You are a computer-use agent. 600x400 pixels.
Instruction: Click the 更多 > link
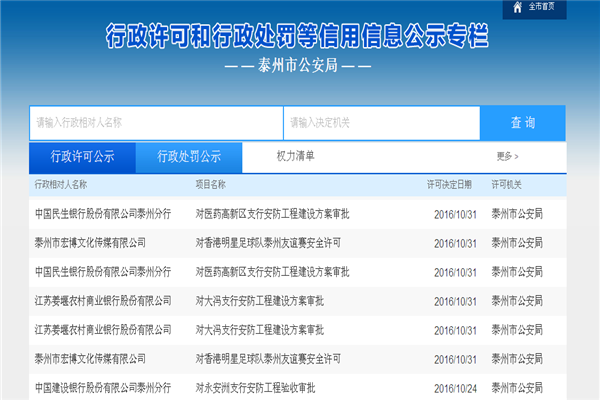point(507,157)
